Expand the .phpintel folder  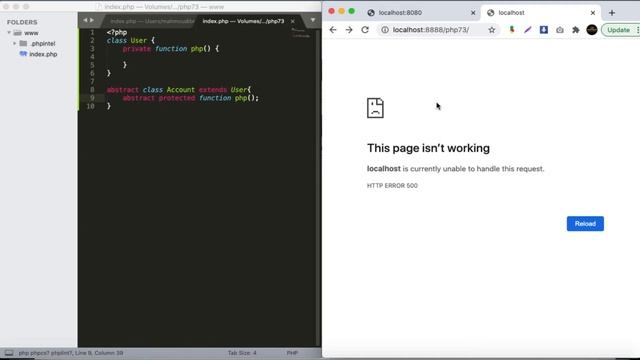coord(15,43)
